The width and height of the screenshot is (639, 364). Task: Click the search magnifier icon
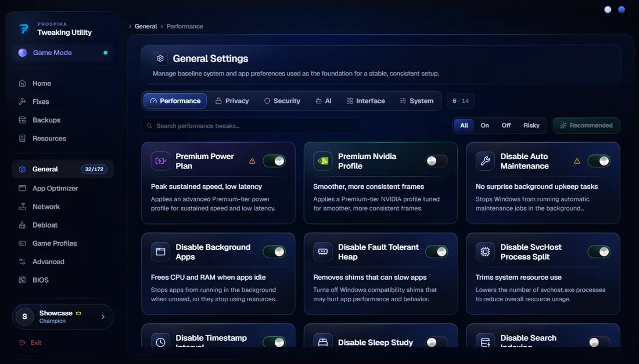tap(149, 126)
